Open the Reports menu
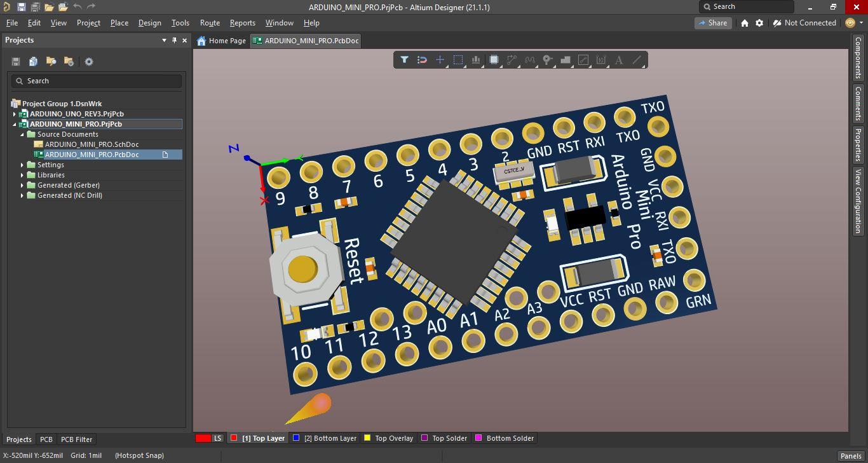 click(242, 23)
